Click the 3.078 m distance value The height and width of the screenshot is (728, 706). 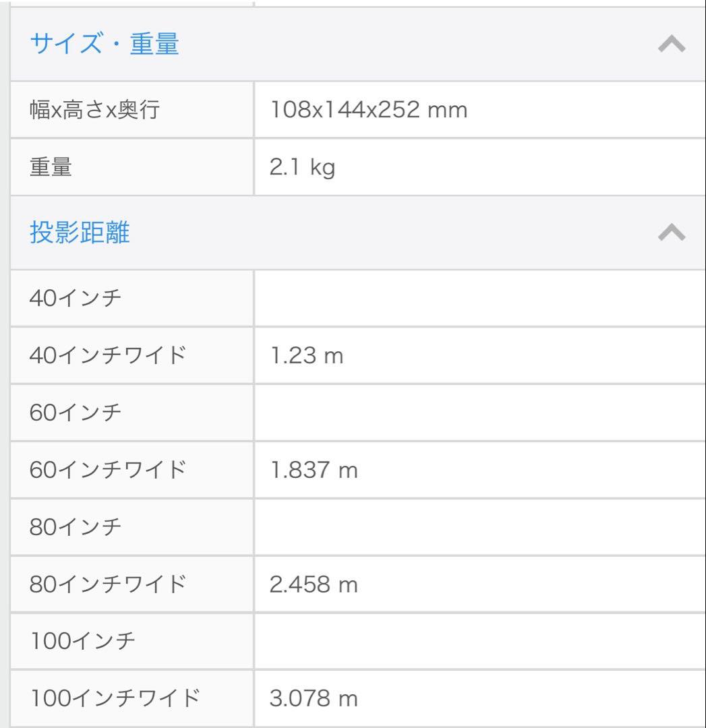[314, 698]
